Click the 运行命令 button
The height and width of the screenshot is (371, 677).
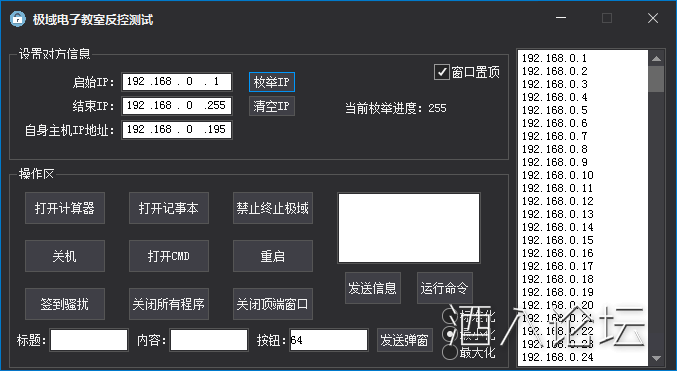coord(445,288)
